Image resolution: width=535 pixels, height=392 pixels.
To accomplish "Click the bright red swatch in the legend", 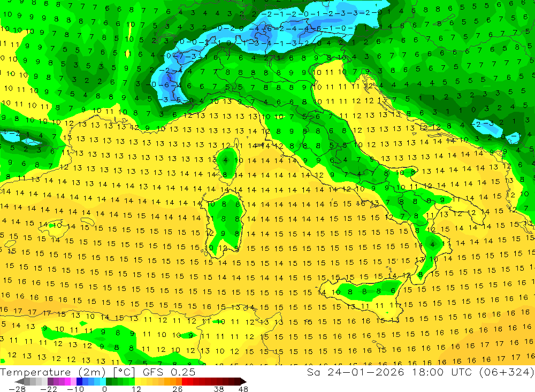I will point(185,381).
